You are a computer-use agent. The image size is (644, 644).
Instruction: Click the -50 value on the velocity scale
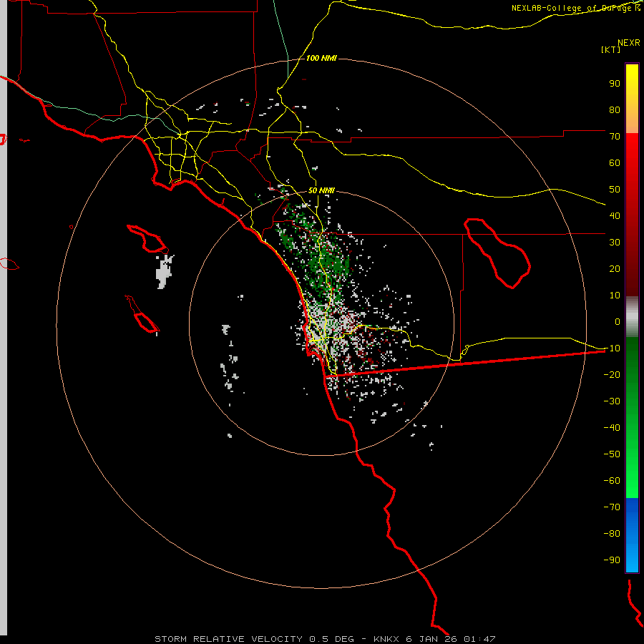[612, 454]
